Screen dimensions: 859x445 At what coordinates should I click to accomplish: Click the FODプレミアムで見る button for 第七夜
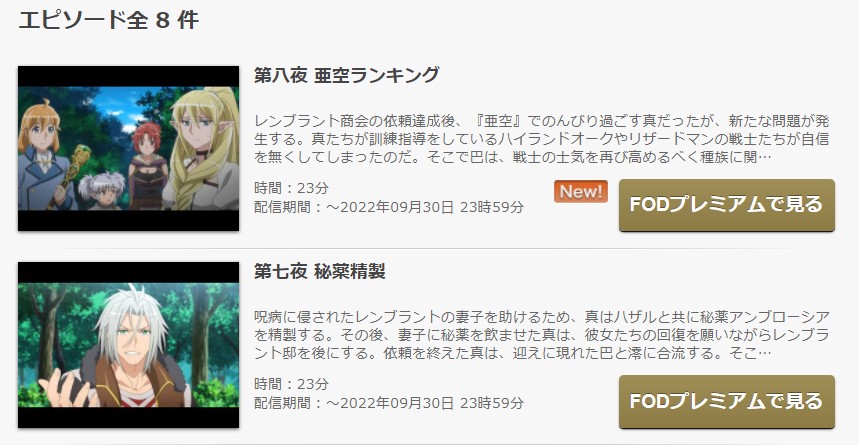coord(726,401)
